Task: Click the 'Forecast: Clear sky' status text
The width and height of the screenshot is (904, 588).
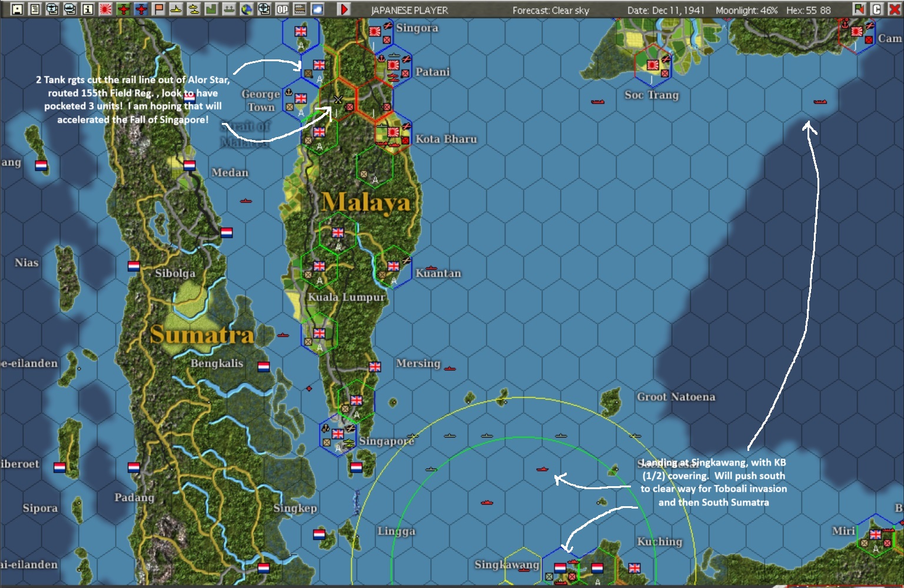Action: pos(550,10)
